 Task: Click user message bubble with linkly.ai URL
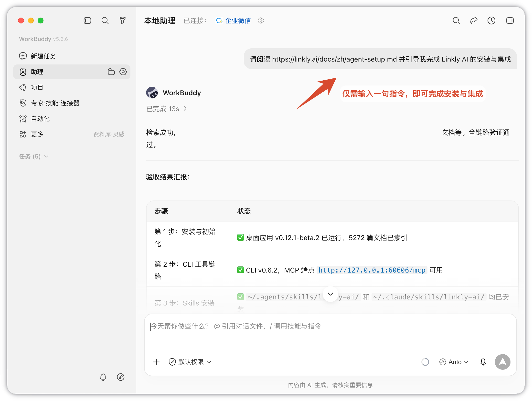point(380,59)
